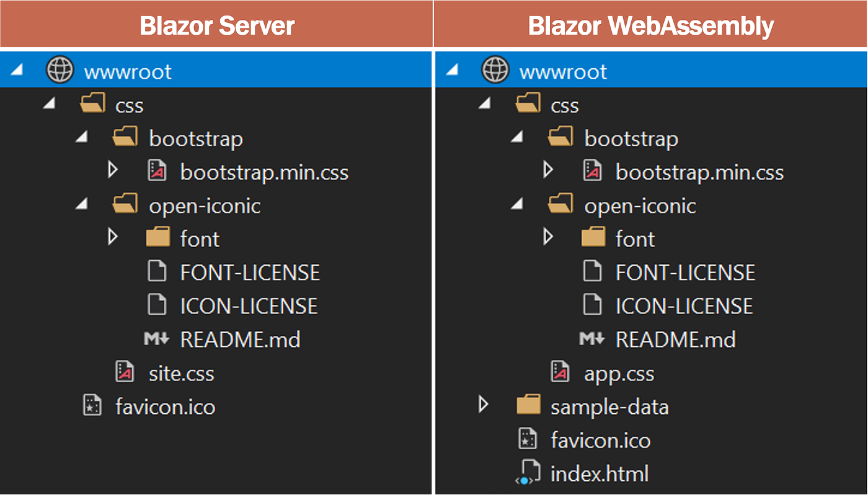Select the Blazor Server header tab
The width and height of the screenshot is (868, 495).
(217, 25)
